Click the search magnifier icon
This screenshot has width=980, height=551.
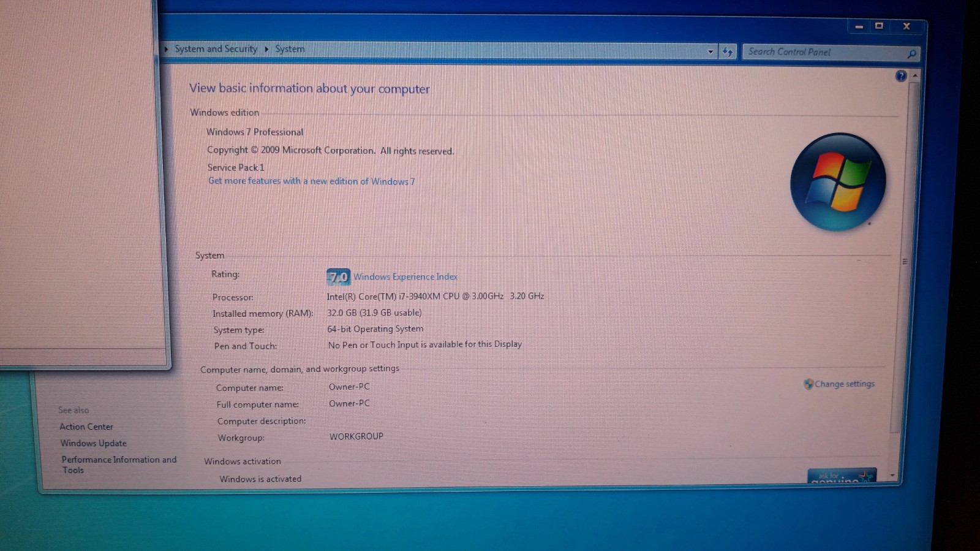pyautogui.click(x=911, y=54)
